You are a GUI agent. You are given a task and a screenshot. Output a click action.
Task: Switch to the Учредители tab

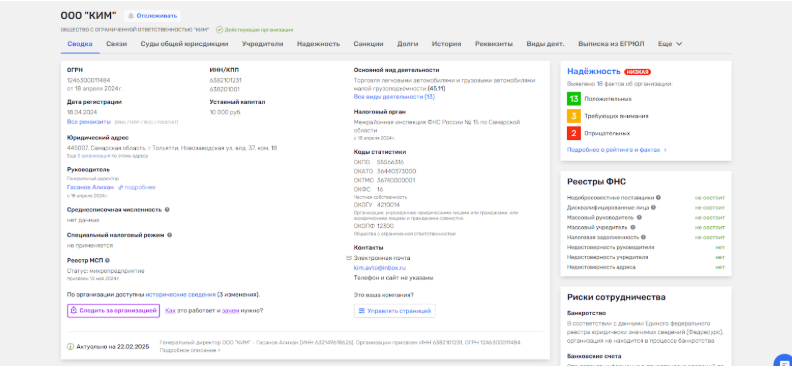click(262, 44)
